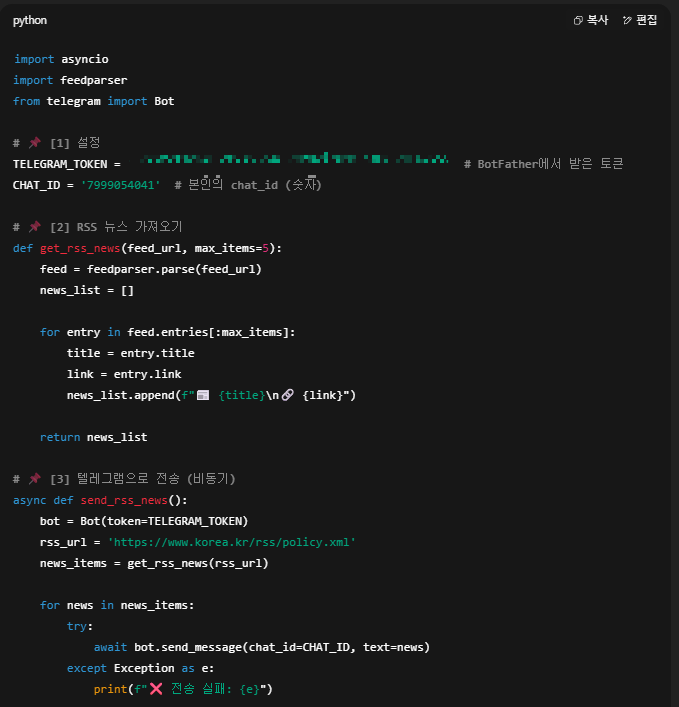
Task: Click the '전송 실패: {e}' string text
Action: 215,689
